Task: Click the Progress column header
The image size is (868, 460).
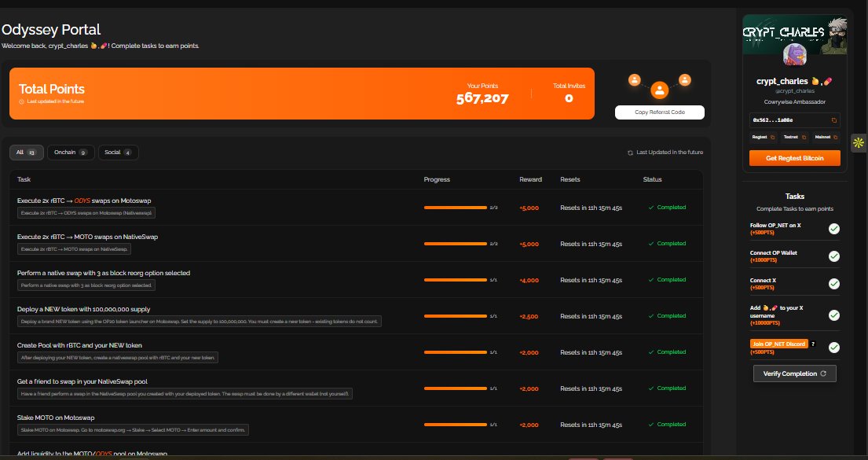Action: point(437,179)
